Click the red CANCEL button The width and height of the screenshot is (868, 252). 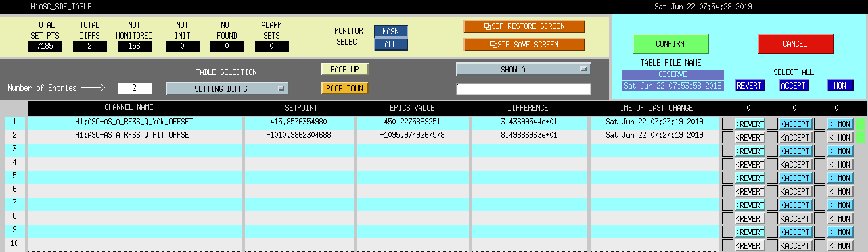tap(795, 44)
